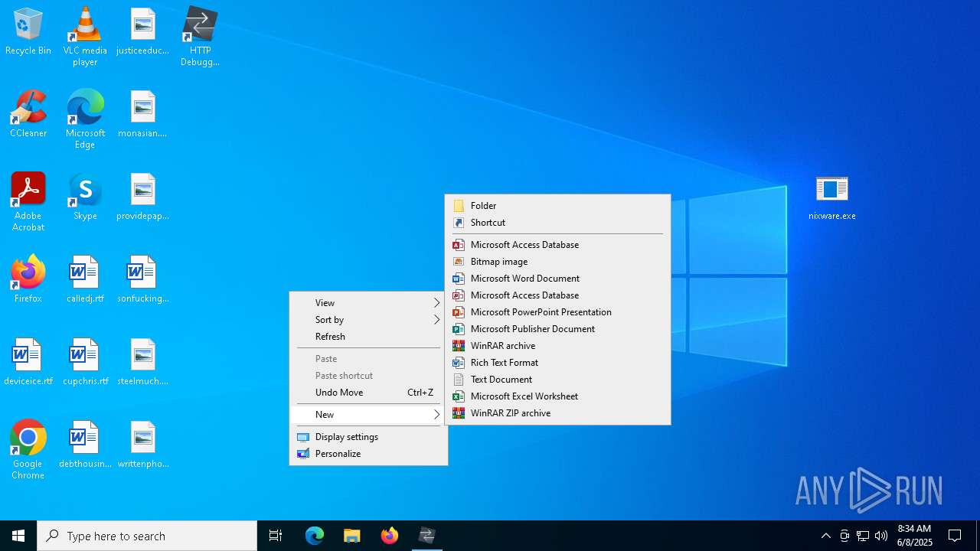The image size is (980, 551).
Task: Expand the New submenu entry
Action: (369, 415)
